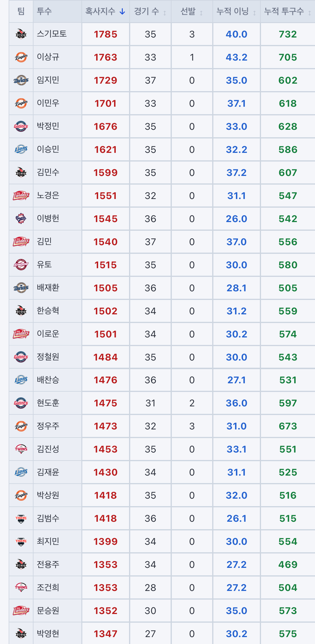The height and width of the screenshot is (644, 315).
Task: Sort table by 경기 수 column
Action: [150, 12]
